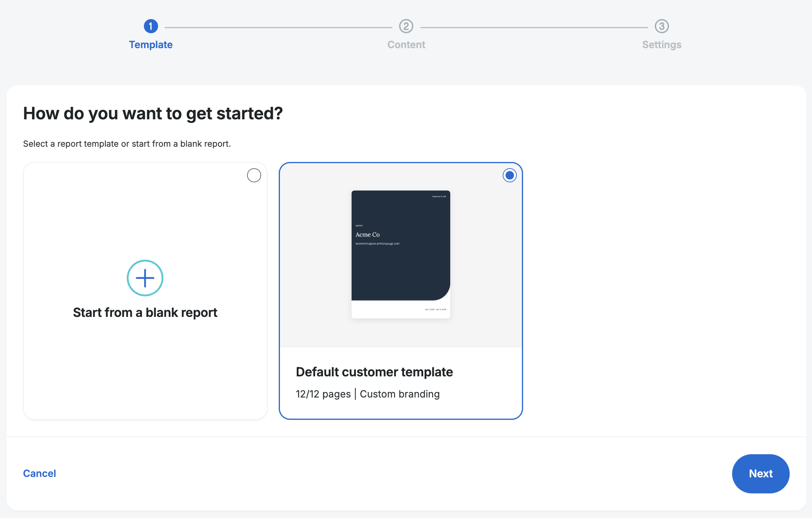This screenshot has width=812, height=518.
Task: Click the Default customer template title
Action: click(374, 372)
